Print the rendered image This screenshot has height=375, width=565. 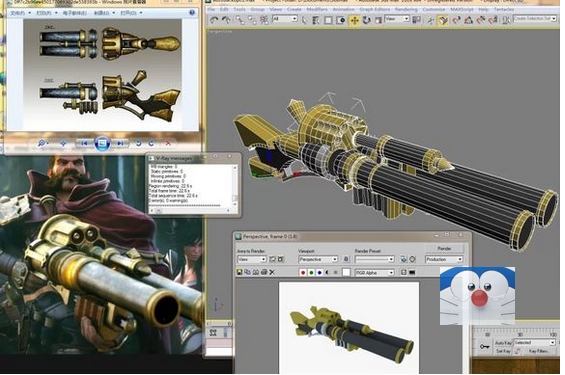click(264, 272)
